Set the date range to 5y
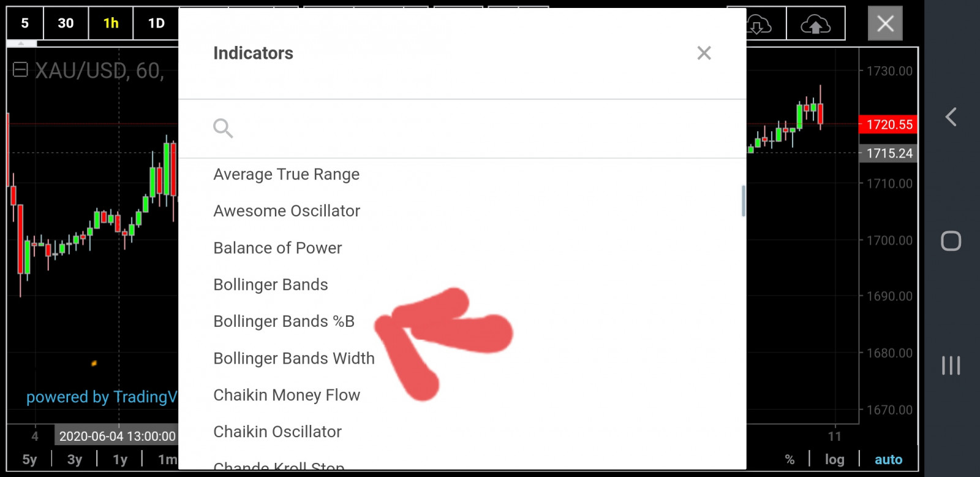980x477 pixels. coord(29,459)
